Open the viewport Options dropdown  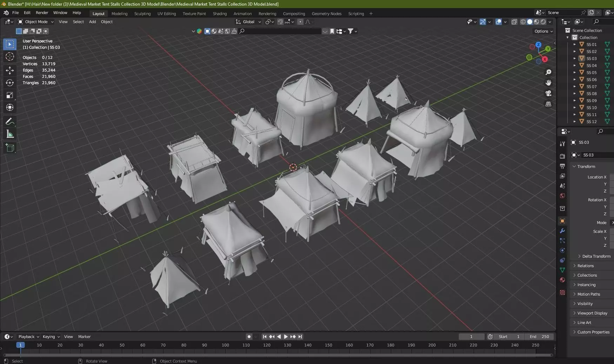(543, 31)
